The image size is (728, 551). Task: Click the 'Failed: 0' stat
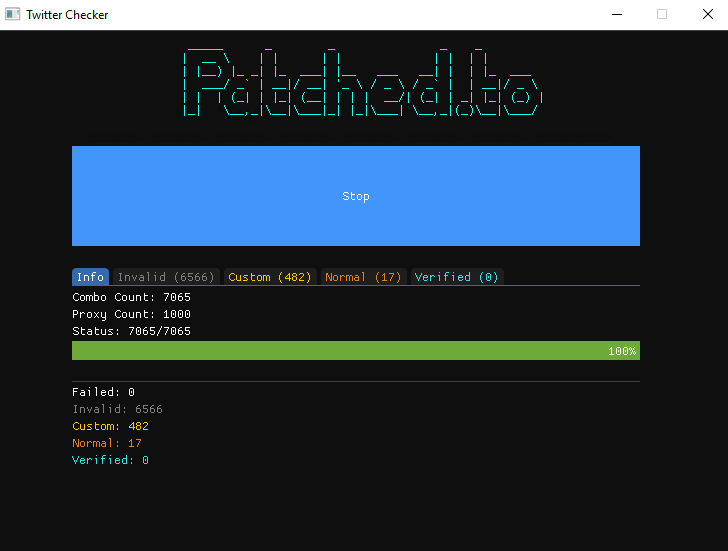click(x=104, y=392)
